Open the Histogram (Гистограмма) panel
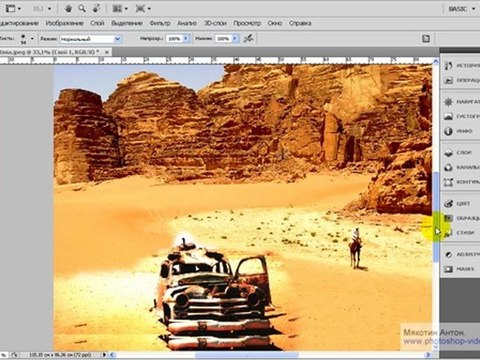Screen dimensions: 480x360 click(462, 116)
